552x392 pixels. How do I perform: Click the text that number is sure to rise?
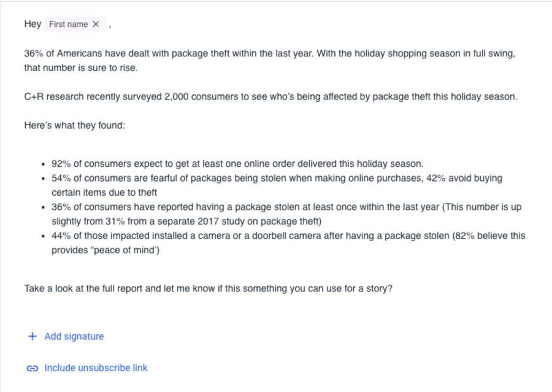point(80,67)
